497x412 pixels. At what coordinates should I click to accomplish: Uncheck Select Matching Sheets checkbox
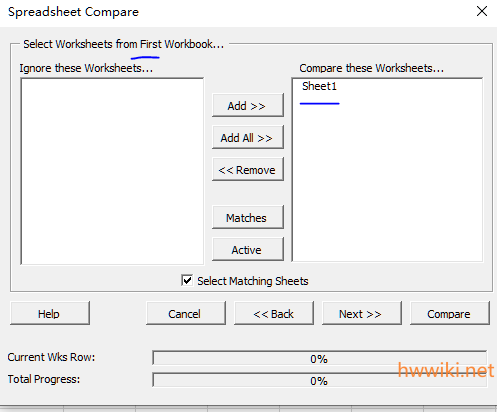click(187, 280)
